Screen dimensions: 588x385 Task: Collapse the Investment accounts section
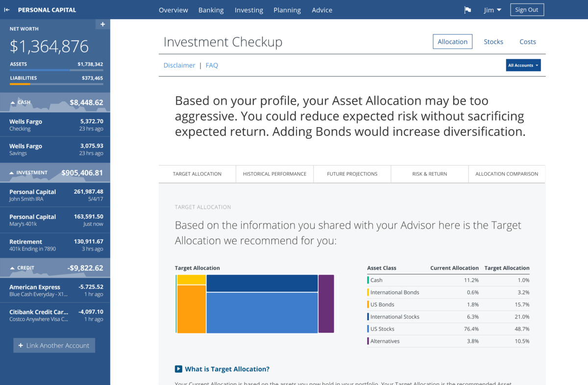click(x=12, y=173)
